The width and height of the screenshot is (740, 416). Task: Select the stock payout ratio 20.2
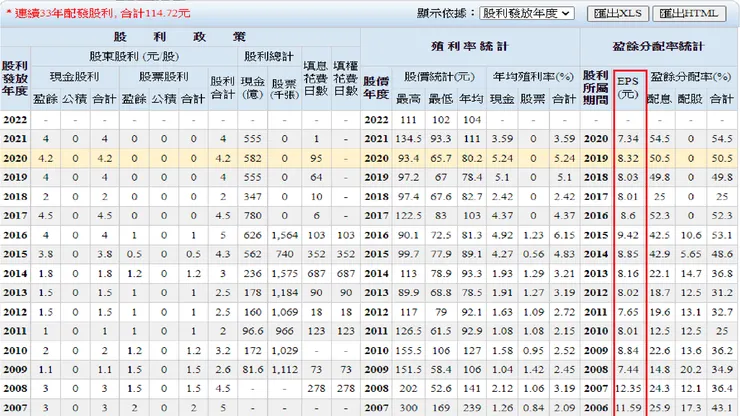(x=690, y=369)
